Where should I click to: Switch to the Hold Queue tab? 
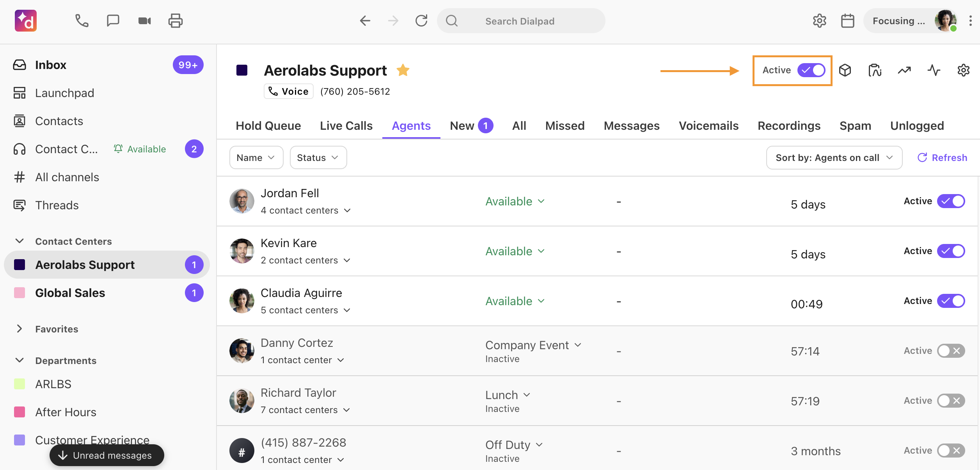coord(268,125)
